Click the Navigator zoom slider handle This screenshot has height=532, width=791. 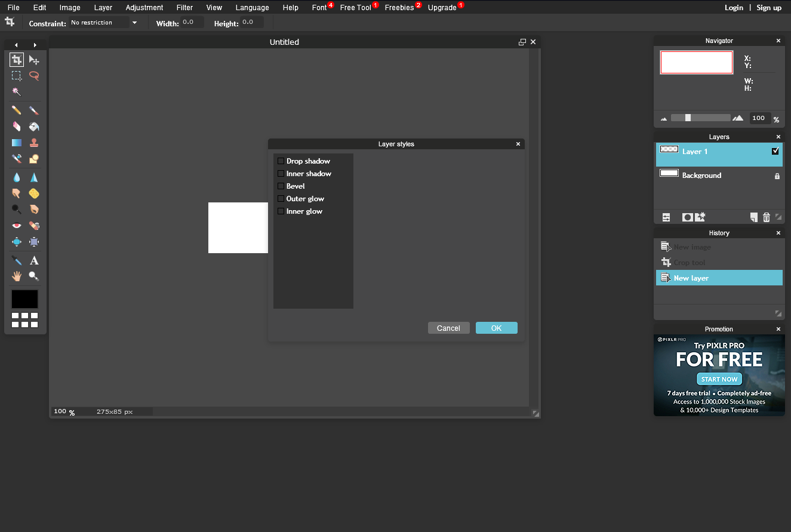click(x=688, y=118)
